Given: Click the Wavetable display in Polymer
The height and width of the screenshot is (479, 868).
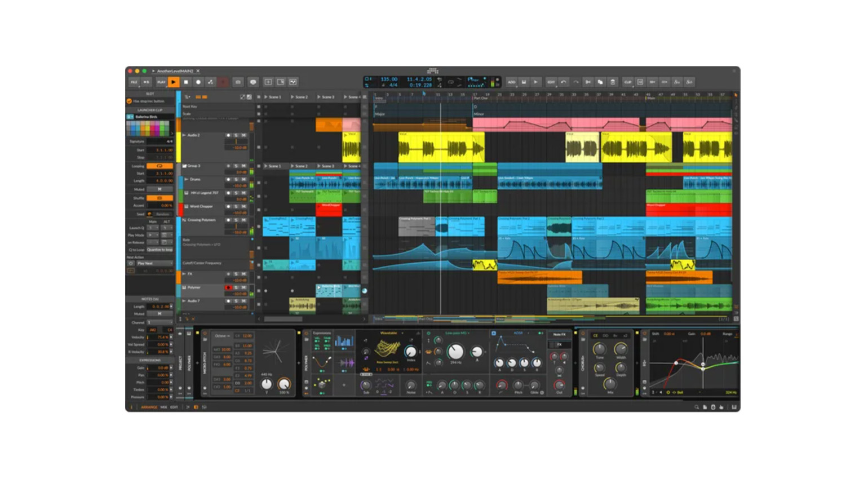Looking at the screenshot, I should 387,349.
